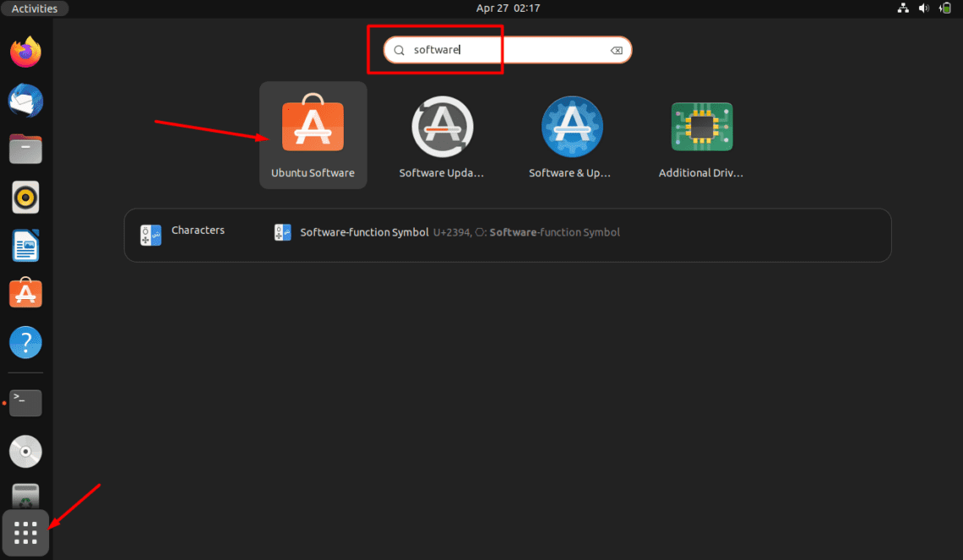
Task: Click the Activities button
Action: [x=34, y=8]
